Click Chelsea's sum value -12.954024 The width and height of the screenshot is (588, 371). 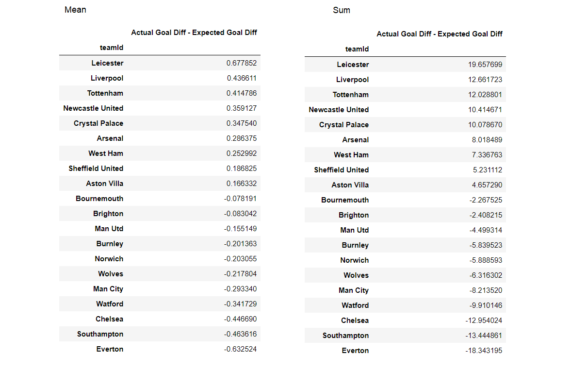(x=484, y=320)
